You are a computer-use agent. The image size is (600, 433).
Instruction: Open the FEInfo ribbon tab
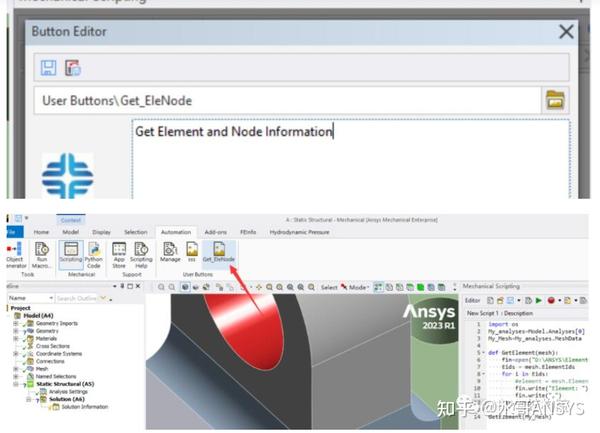click(x=248, y=232)
